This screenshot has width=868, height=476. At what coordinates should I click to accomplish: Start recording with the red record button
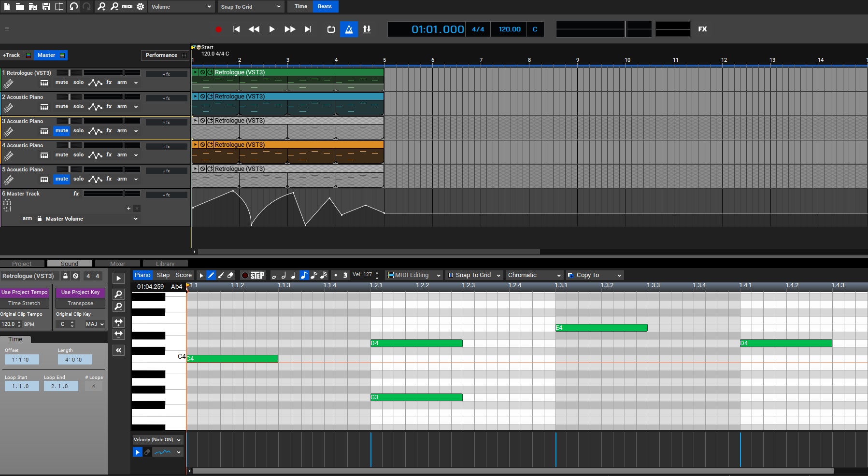pyautogui.click(x=218, y=29)
